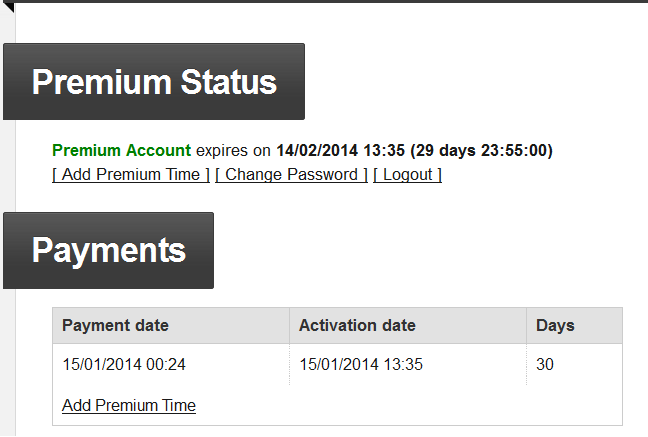Open the Change Password link
Screen dimensions: 648x437
coord(291,174)
